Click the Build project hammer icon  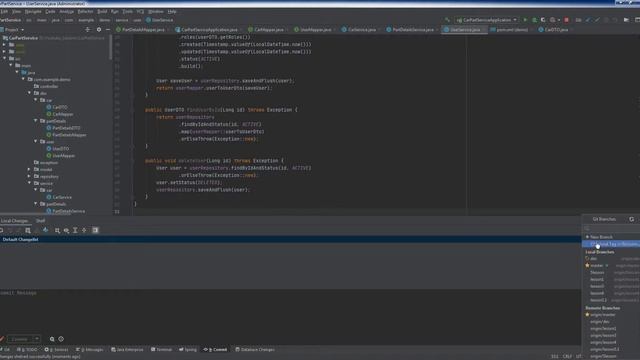pyautogui.click(x=447, y=20)
